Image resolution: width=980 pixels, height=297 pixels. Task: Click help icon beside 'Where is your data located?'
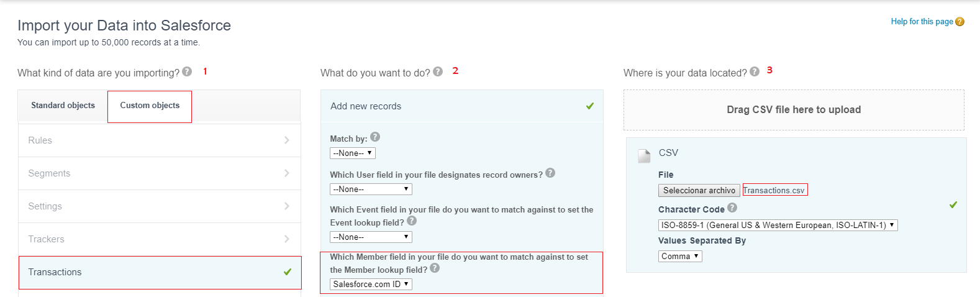coord(755,71)
